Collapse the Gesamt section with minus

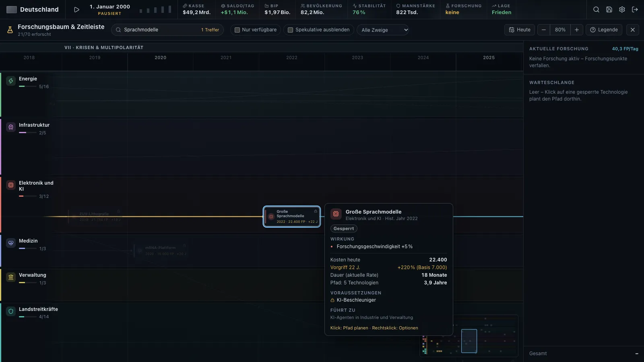tap(637, 354)
